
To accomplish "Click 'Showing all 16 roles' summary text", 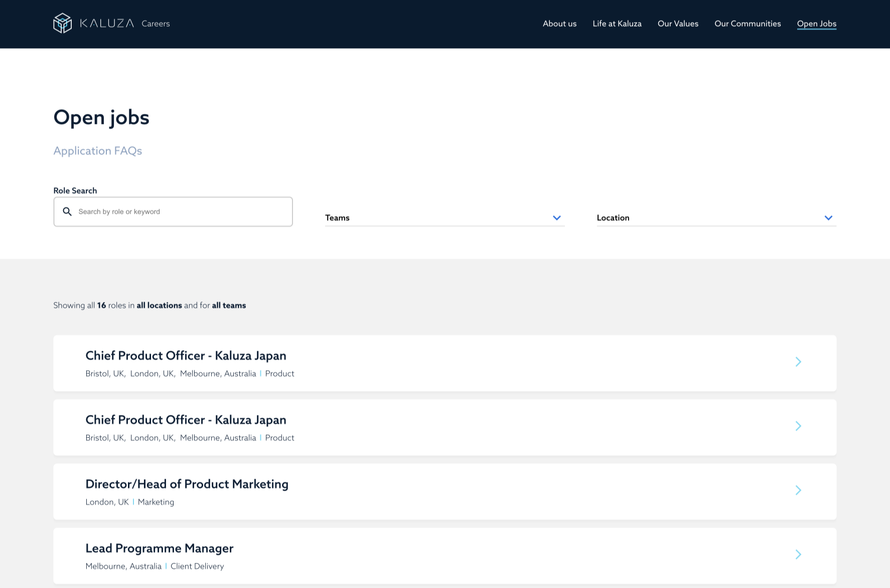I will tap(150, 305).
